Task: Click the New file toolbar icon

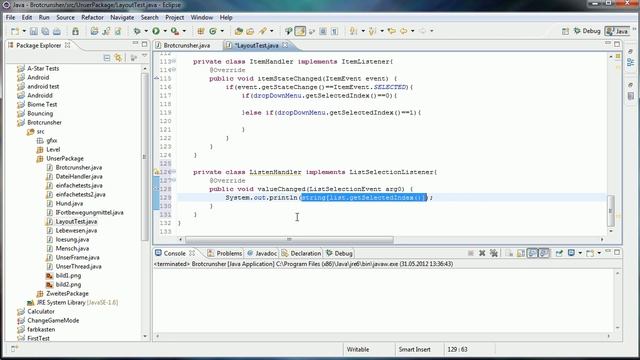Action: (15, 31)
